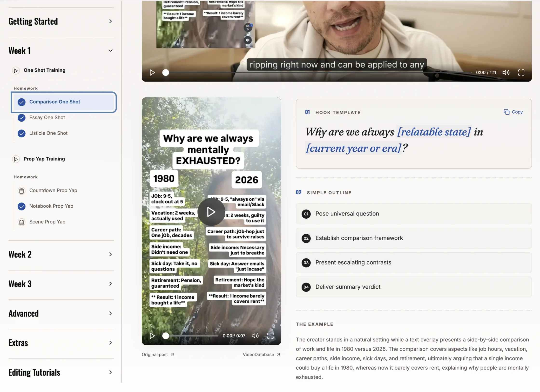Collapse the Week 1 section
Screen dimensions: 540x392
(110, 51)
